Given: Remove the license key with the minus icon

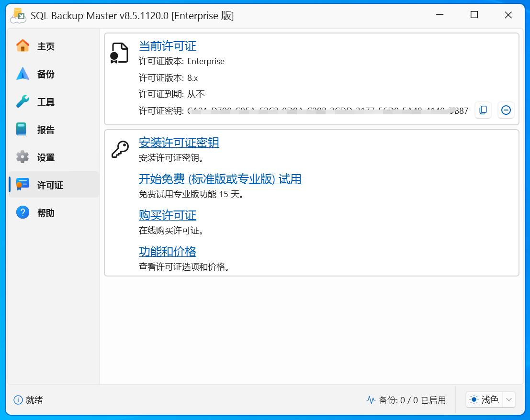Looking at the screenshot, I should pos(506,110).
